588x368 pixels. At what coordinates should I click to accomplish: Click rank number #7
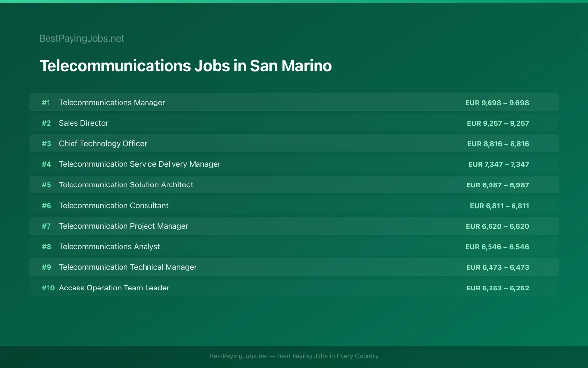pyautogui.click(x=46, y=226)
